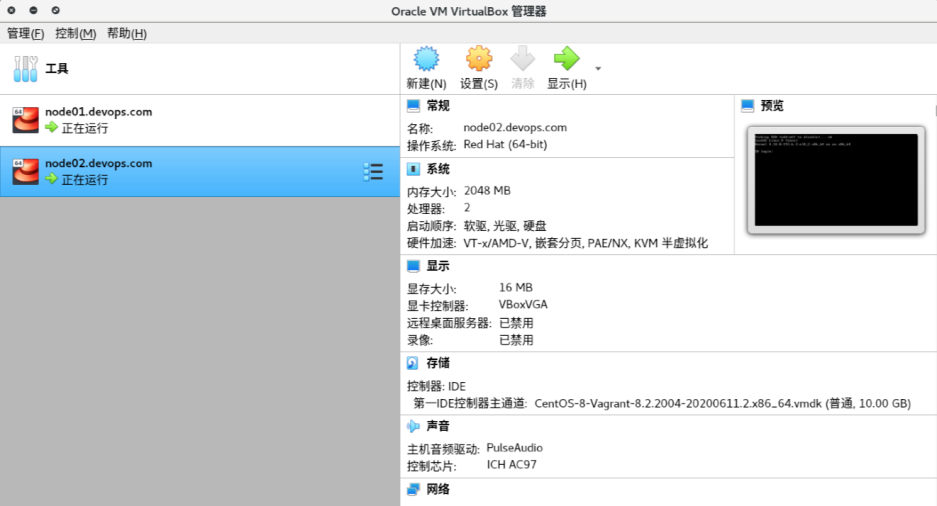Close the VirtualBox manager window
The width and height of the screenshot is (937, 506).
[x=11, y=10]
